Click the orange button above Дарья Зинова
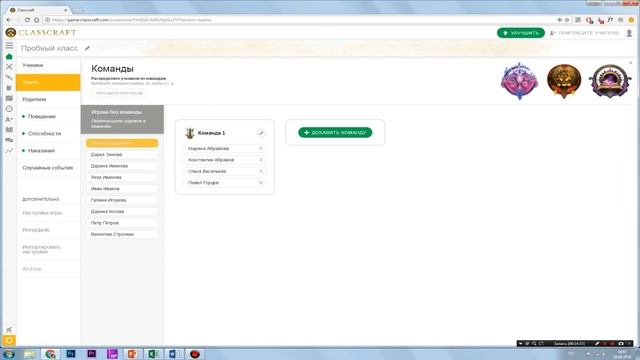 click(x=122, y=143)
